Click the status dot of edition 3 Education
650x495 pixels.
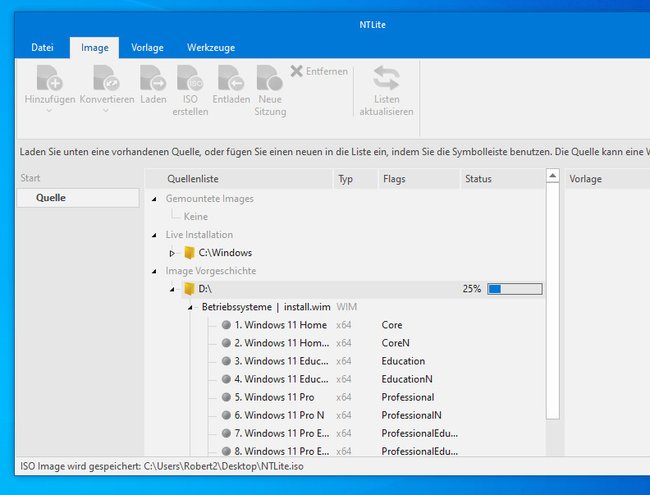tap(226, 361)
